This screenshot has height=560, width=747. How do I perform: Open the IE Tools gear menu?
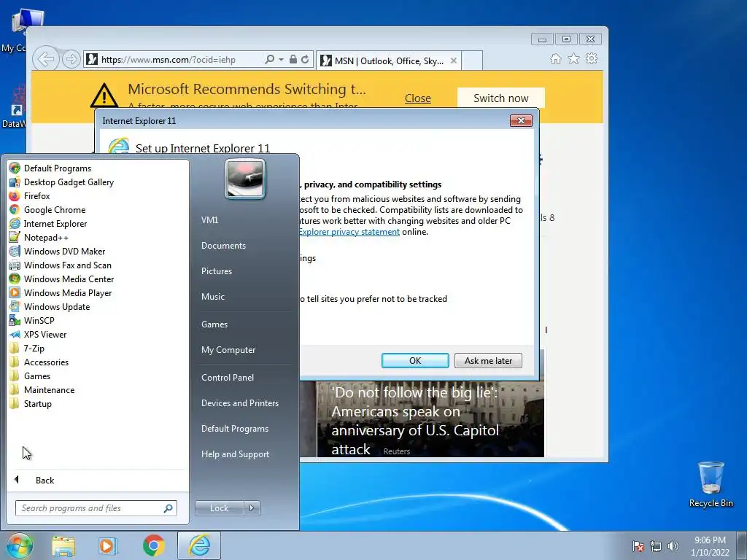(592, 58)
